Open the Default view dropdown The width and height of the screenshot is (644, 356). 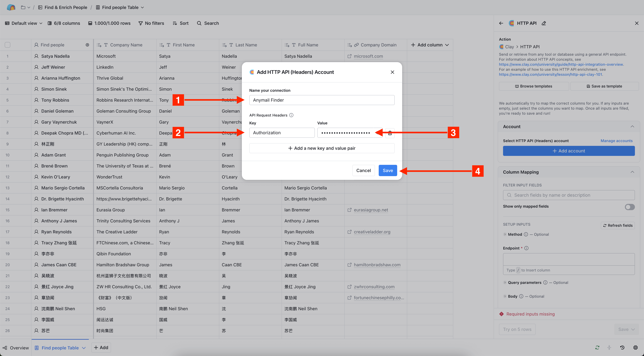pyautogui.click(x=24, y=23)
